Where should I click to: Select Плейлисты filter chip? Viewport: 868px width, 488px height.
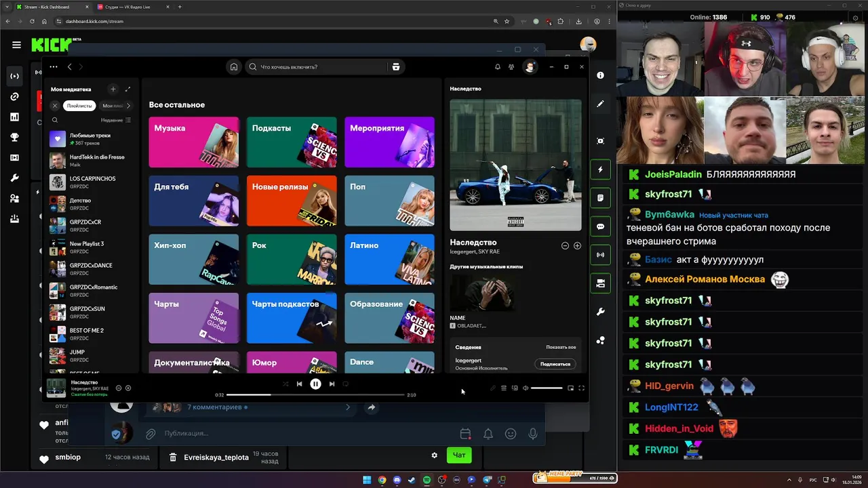point(79,106)
